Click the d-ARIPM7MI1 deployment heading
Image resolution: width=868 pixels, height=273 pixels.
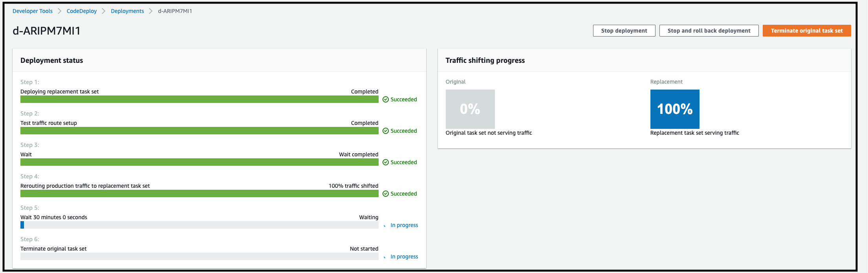pos(47,31)
